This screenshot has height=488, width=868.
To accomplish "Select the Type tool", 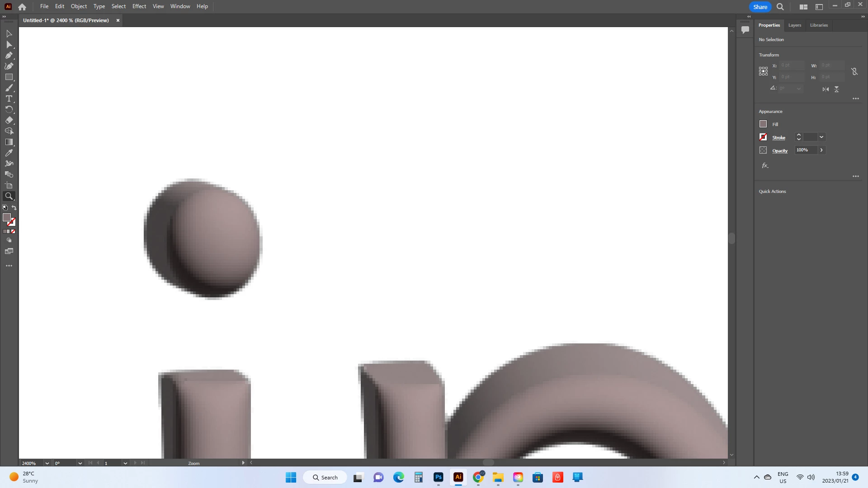I will tap(9, 99).
